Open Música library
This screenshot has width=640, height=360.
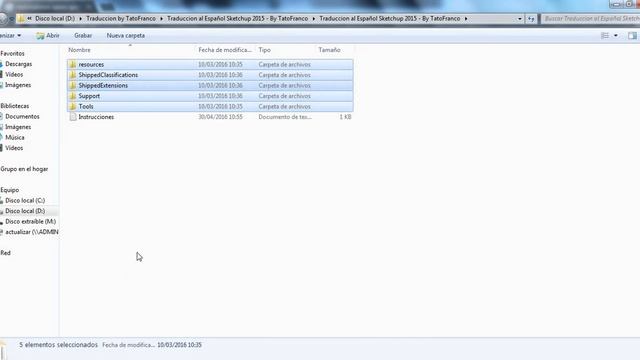tap(15, 138)
